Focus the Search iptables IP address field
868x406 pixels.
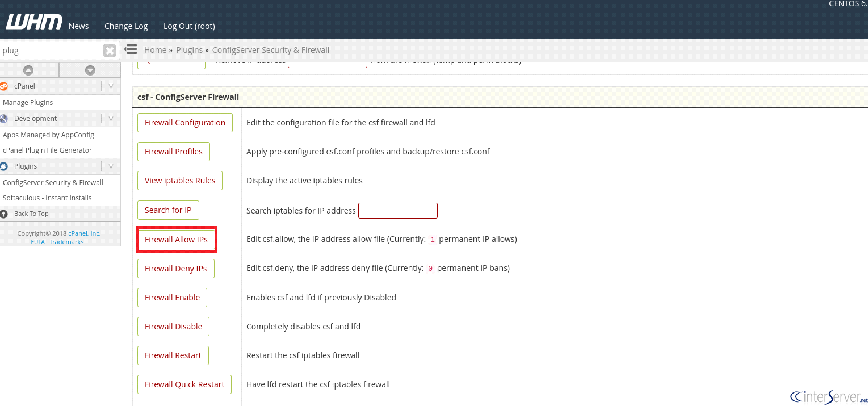coord(398,211)
